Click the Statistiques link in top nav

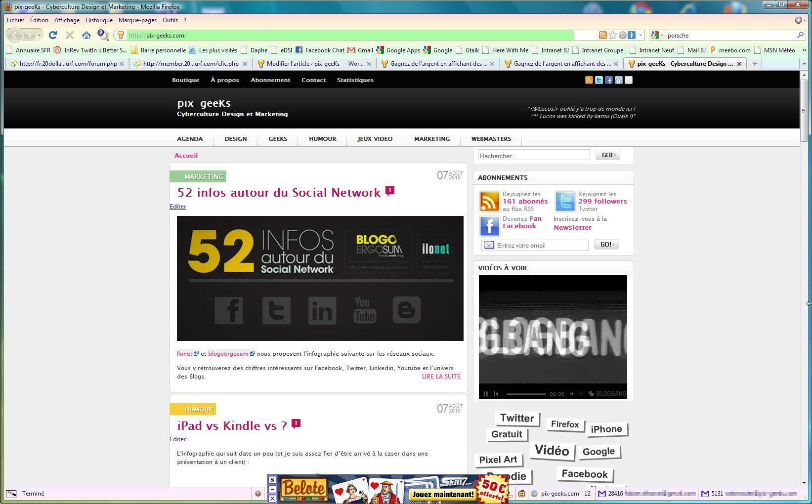[355, 80]
